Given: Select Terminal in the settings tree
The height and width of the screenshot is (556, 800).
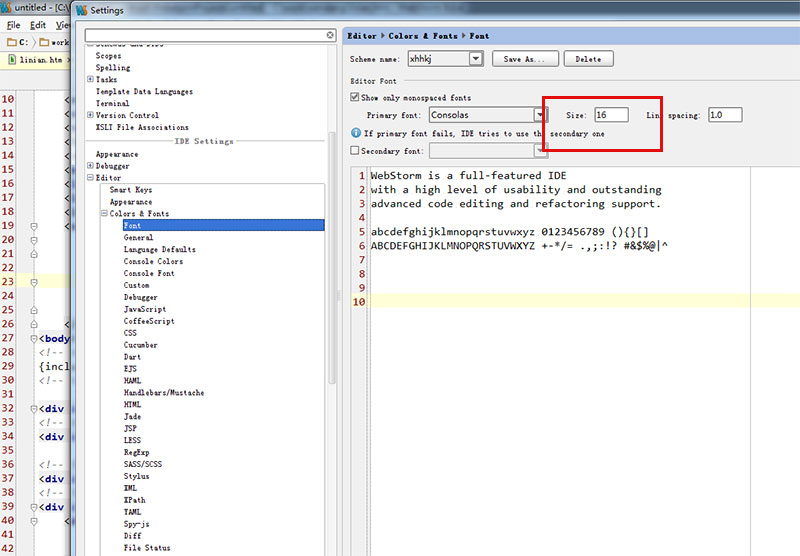Looking at the screenshot, I should (x=112, y=103).
